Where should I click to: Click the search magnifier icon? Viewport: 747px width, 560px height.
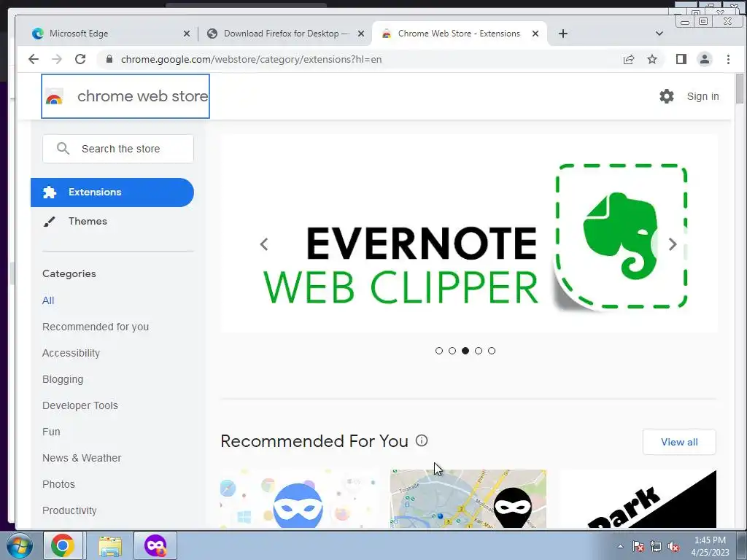tap(63, 149)
